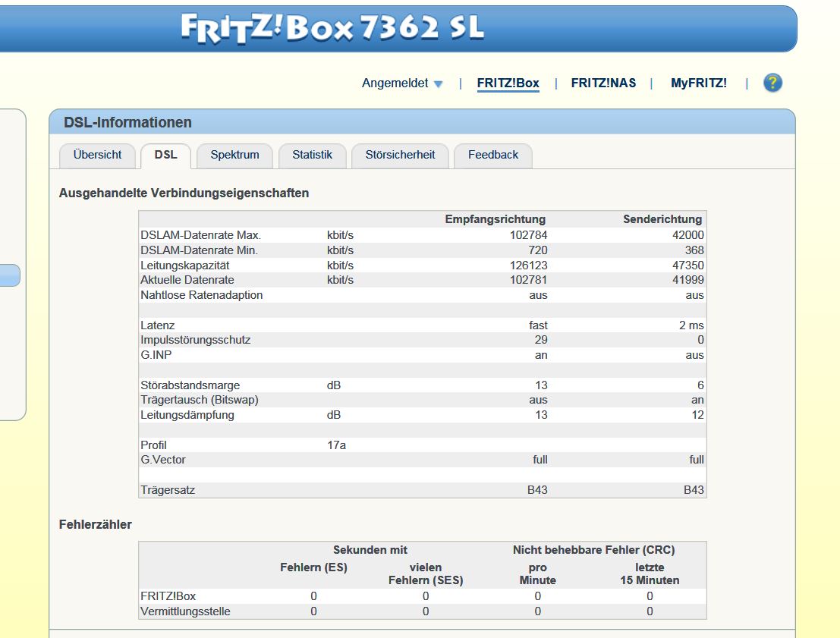Screen dimensions: 840x638
Task: Click the Trägersatz Empfangsrichtung value B43
Action: click(537, 489)
